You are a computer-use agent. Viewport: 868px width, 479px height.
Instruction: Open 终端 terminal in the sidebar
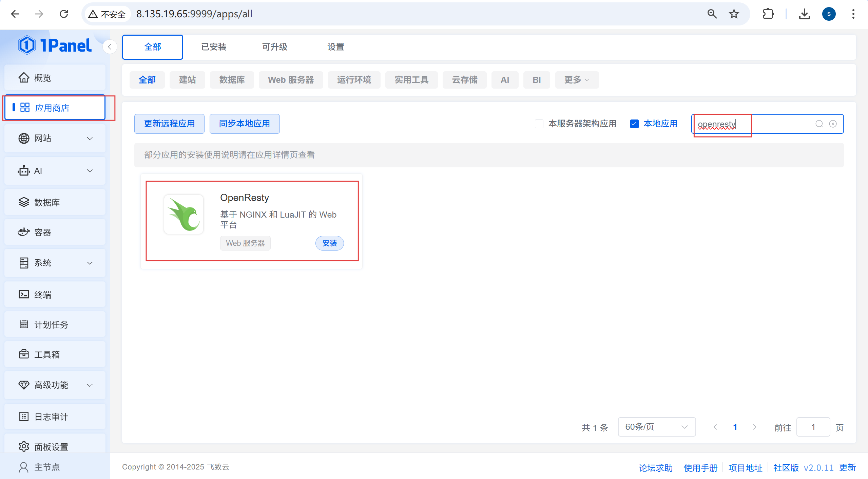[42, 294]
